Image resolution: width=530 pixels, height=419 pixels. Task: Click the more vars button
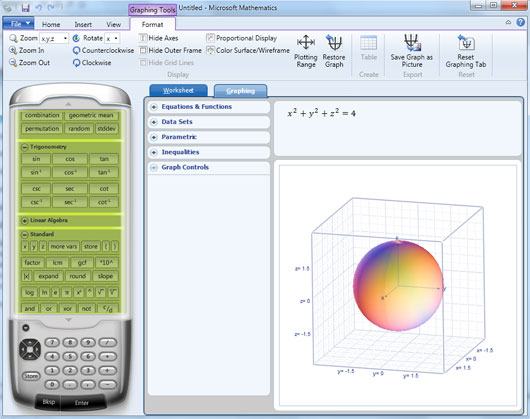coord(64,247)
